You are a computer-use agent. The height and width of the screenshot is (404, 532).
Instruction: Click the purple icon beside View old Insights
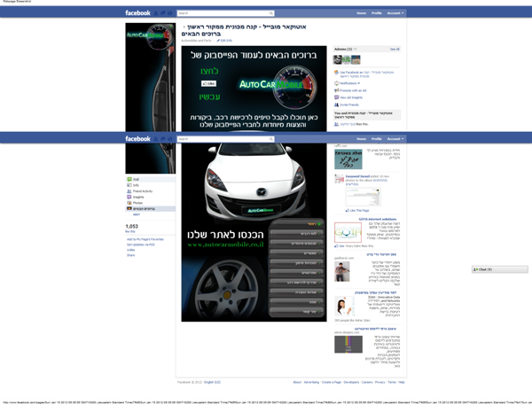click(336, 97)
